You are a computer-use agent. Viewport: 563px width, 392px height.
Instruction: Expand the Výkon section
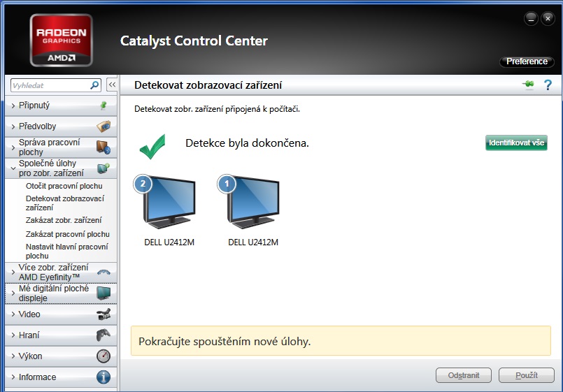(x=61, y=356)
